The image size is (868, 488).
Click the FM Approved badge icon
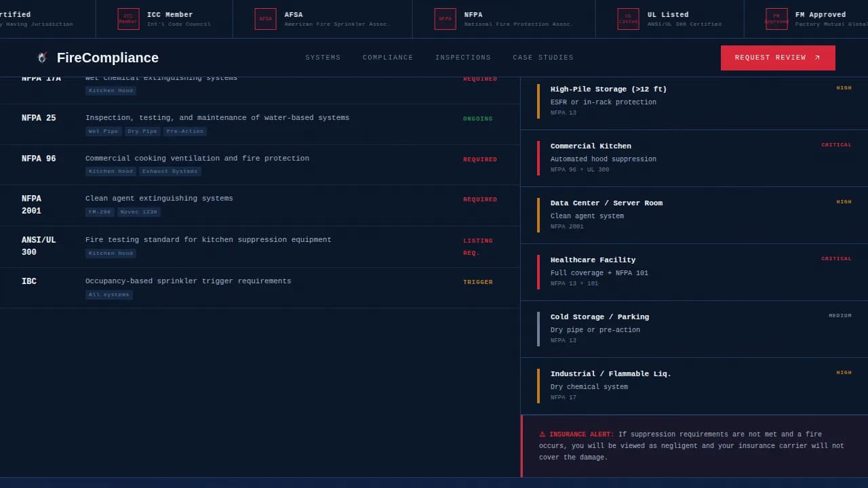(x=776, y=19)
